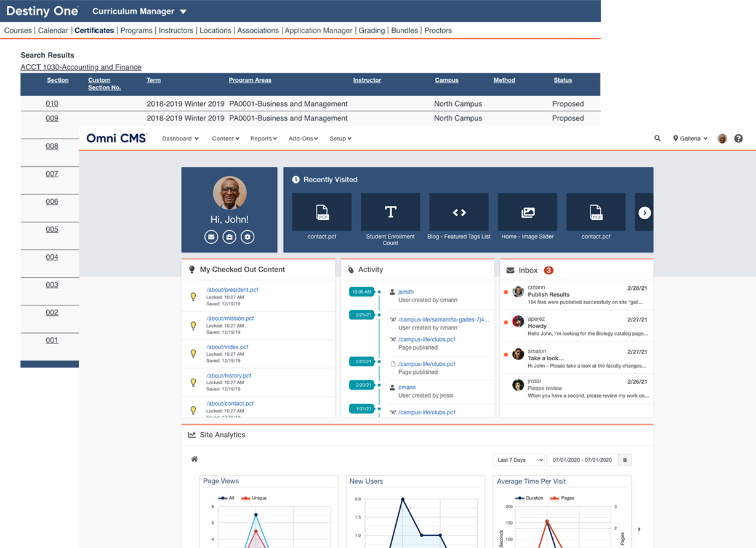This screenshot has width=756, height=548.
Task: Open the Grading menu in Destiny One
Action: click(x=372, y=30)
